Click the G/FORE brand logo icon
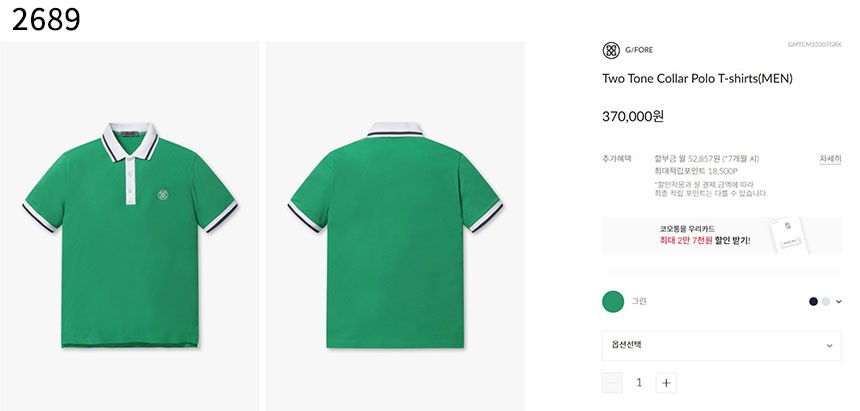The image size is (860, 411). (611, 50)
